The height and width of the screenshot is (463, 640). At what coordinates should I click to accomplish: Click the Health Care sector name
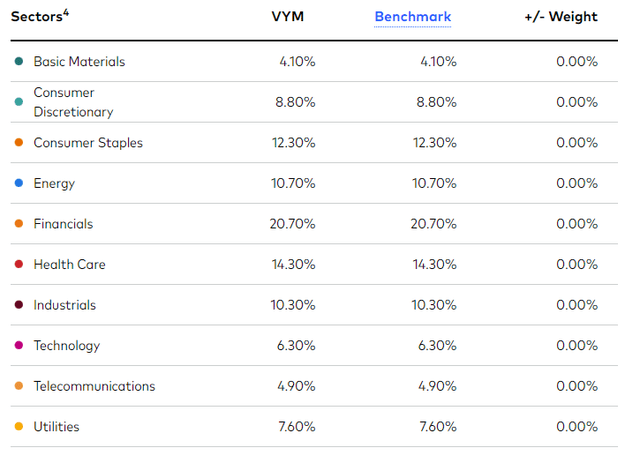69,264
